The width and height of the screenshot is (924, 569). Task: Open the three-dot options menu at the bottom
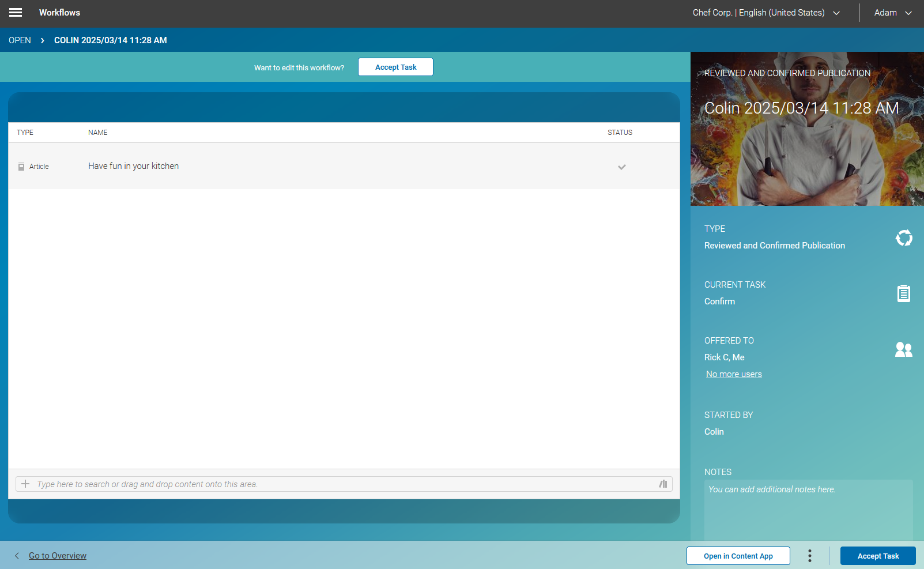[809, 555]
